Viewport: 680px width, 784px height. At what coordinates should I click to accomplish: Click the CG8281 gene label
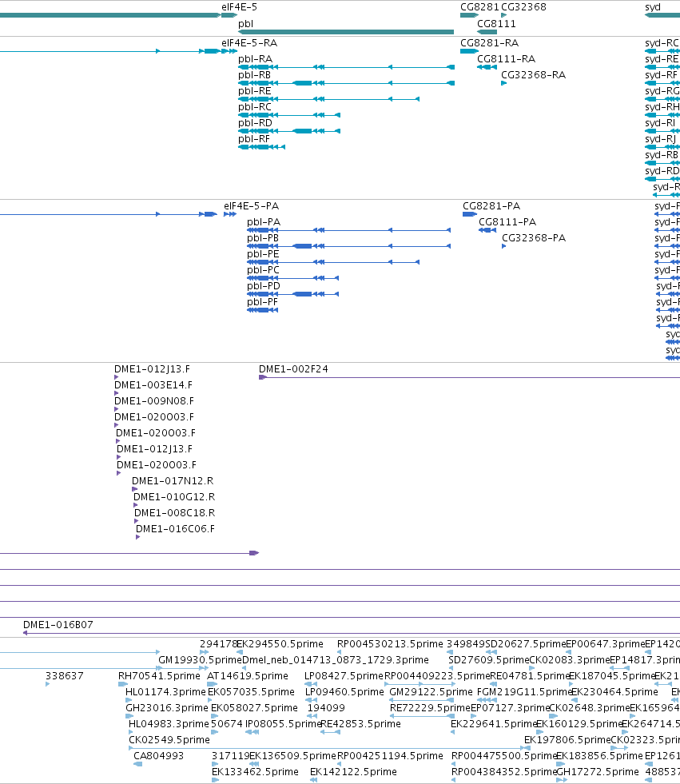click(479, 7)
